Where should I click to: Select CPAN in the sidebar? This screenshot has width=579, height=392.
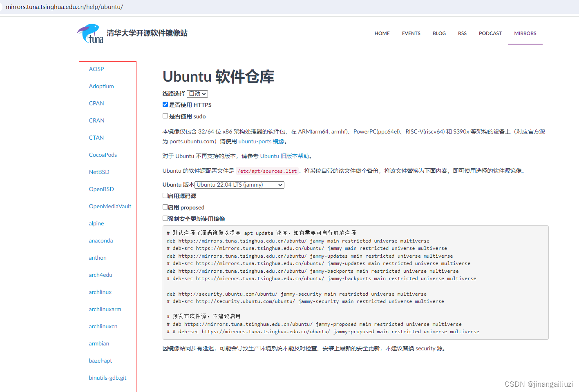click(x=96, y=103)
